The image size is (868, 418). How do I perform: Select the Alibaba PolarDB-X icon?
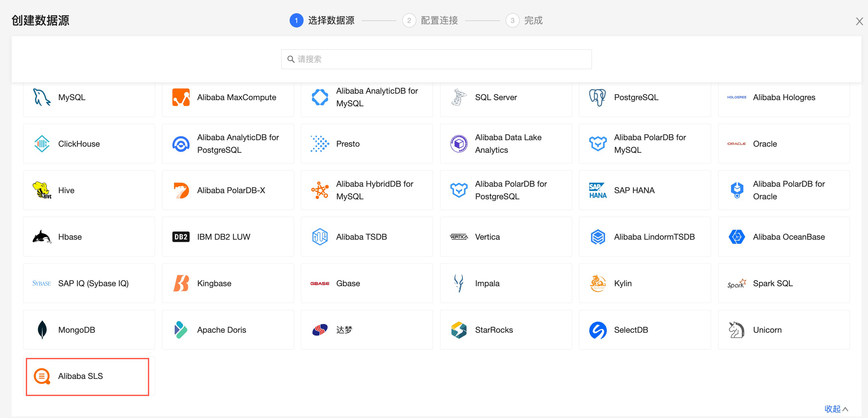click(x=181, y=190)
